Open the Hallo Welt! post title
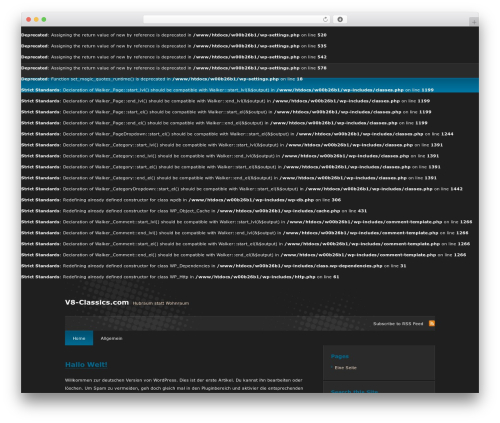Image resolution: width=500 pixels, height=423 pixels. click(x=86, y=365)
